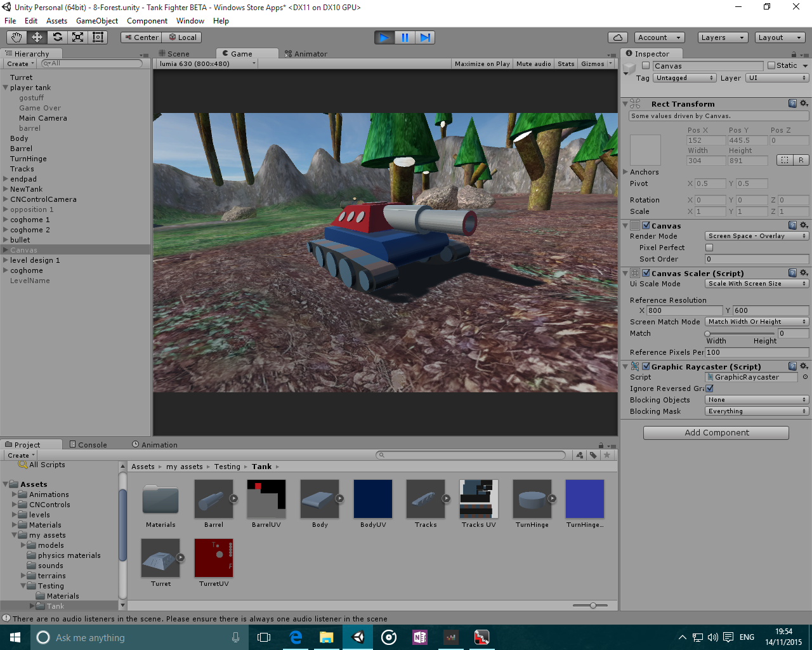Viewport: 812px width, 650px height.
Task: Select the Move tool
Action: coord(37,37)
